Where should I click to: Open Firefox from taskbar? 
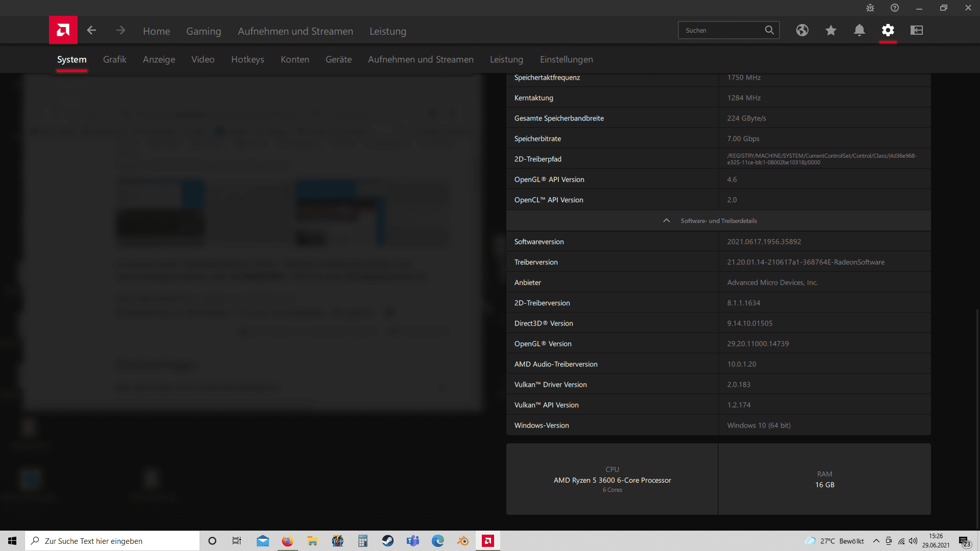288,541
